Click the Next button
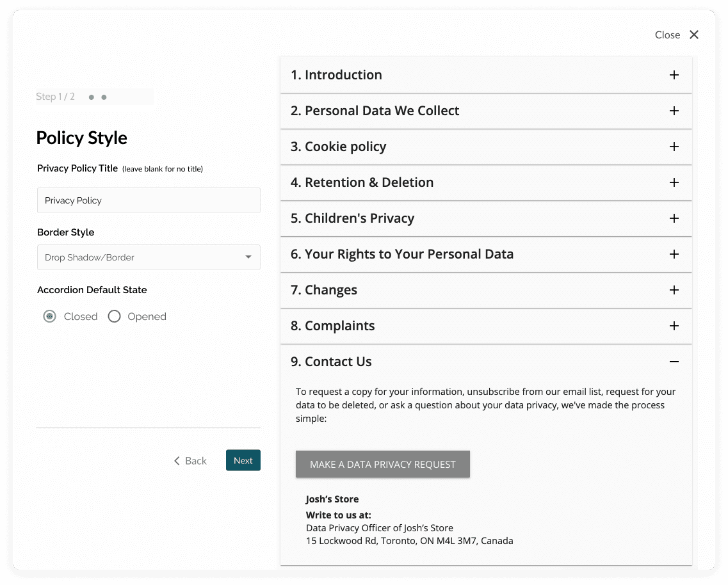The height and width of the screenshot is (585, 728). (243, 460)
